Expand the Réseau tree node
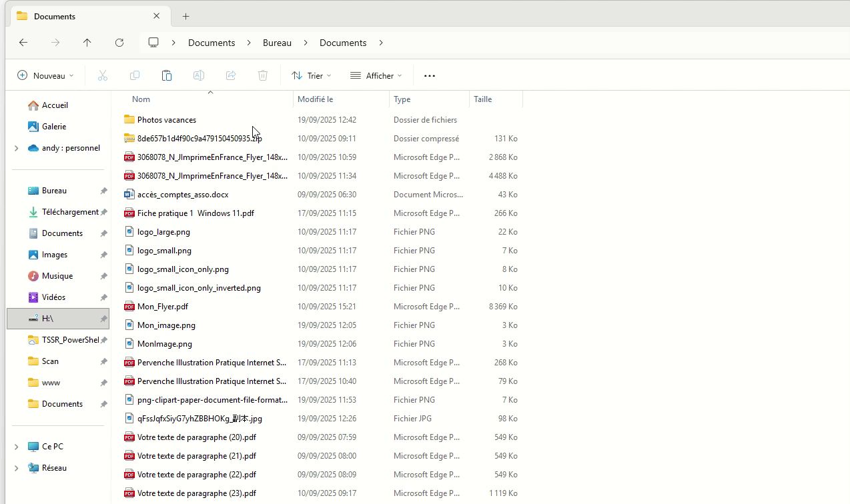This screenshot has width=850, height=504. (16, 468)
